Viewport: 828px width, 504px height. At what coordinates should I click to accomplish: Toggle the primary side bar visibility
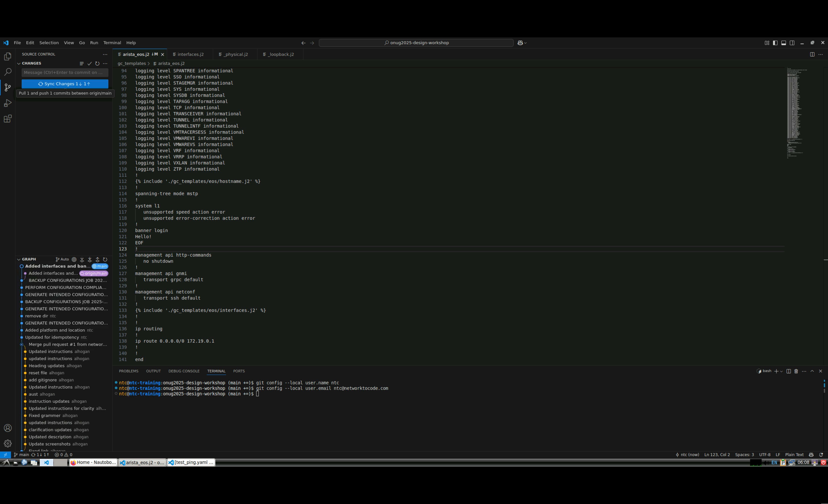(x=775, y=43)
